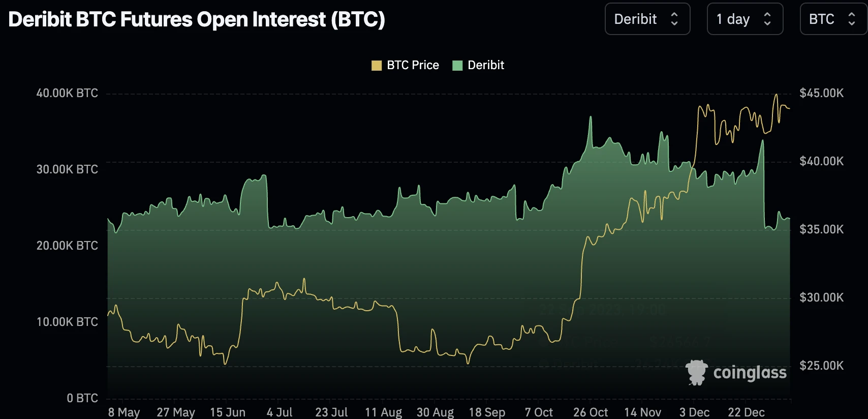The width and height of the screenshot is (868, 419).
Task: Click the $45.00K price axis label
Action: [x=821, y=93]
